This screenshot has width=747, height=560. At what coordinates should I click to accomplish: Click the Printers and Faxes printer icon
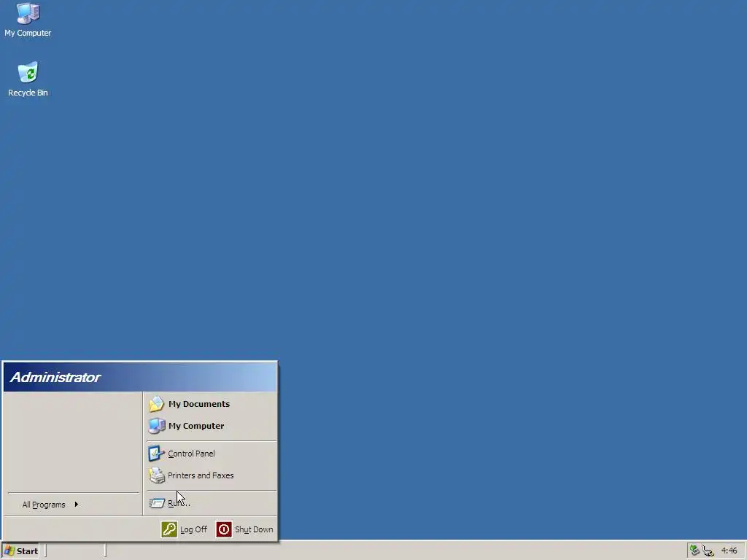pos(156,475)
